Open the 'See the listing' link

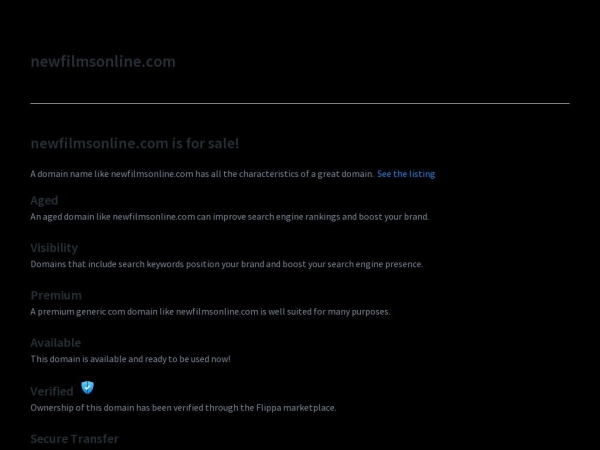point(406,174)
